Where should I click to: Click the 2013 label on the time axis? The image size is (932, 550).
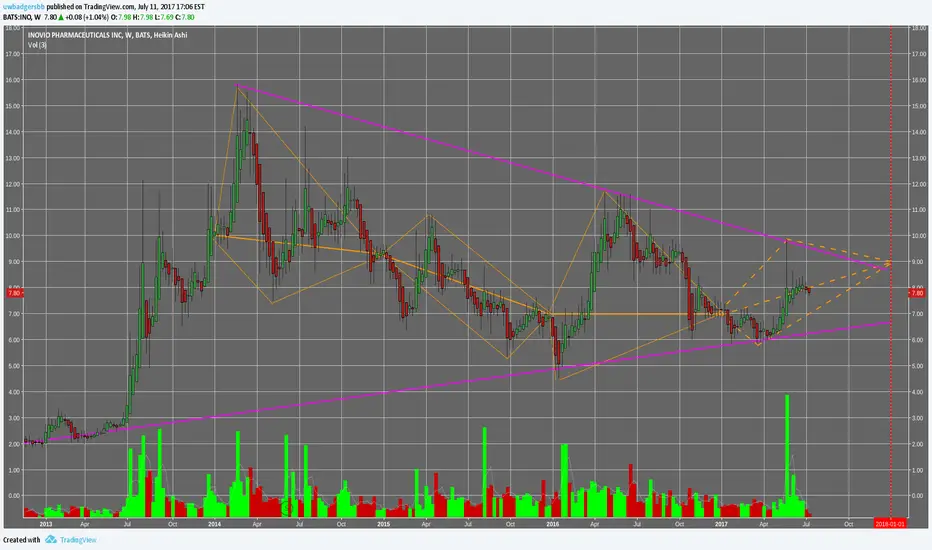46,524
